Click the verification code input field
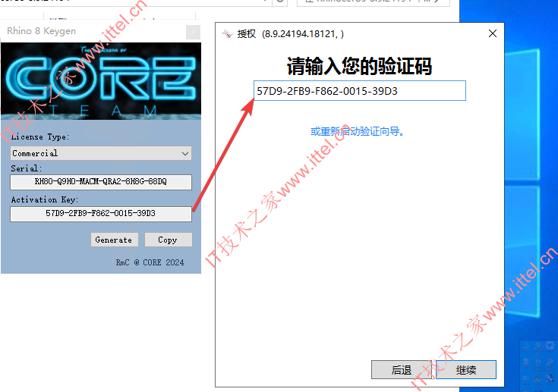This screenshot has width=558, height=392. [x=359, y=91]
